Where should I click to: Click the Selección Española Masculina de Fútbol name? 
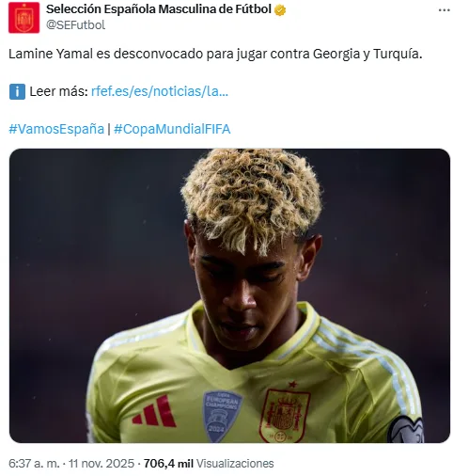[x=159, y=9]
